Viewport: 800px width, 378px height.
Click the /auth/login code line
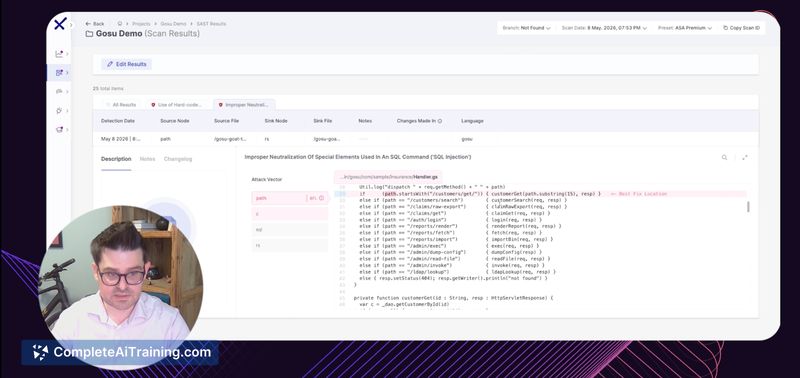[x=451, y=220]
